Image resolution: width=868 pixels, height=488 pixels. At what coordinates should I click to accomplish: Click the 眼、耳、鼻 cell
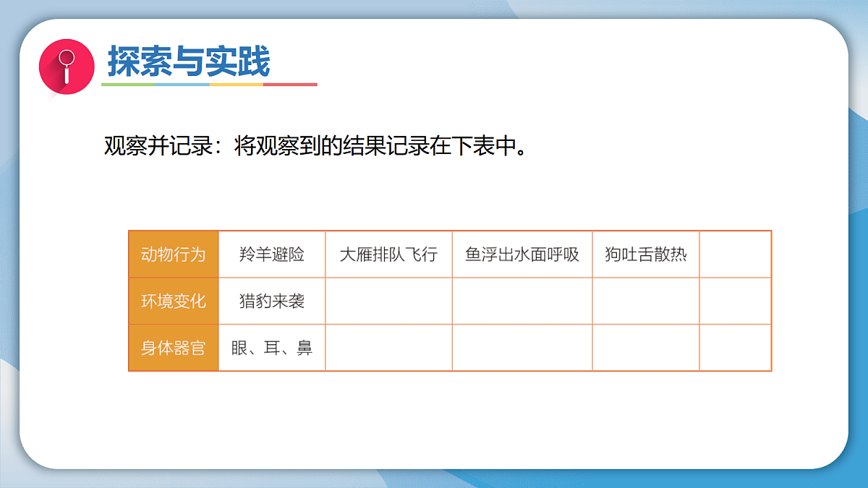pos(272,348)
